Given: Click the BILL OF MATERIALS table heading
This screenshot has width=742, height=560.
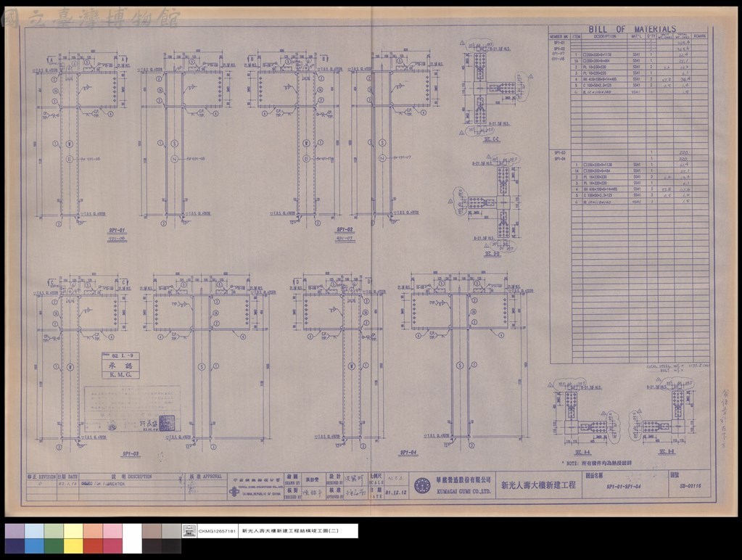Looking at the screenshot, I should pos(632,29).
